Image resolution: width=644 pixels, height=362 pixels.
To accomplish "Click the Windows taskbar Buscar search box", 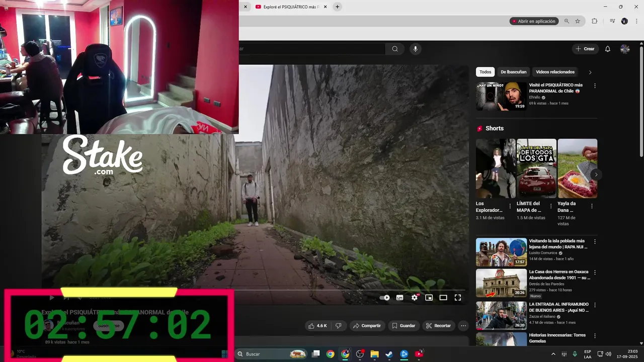I will [x=271, y=354].
